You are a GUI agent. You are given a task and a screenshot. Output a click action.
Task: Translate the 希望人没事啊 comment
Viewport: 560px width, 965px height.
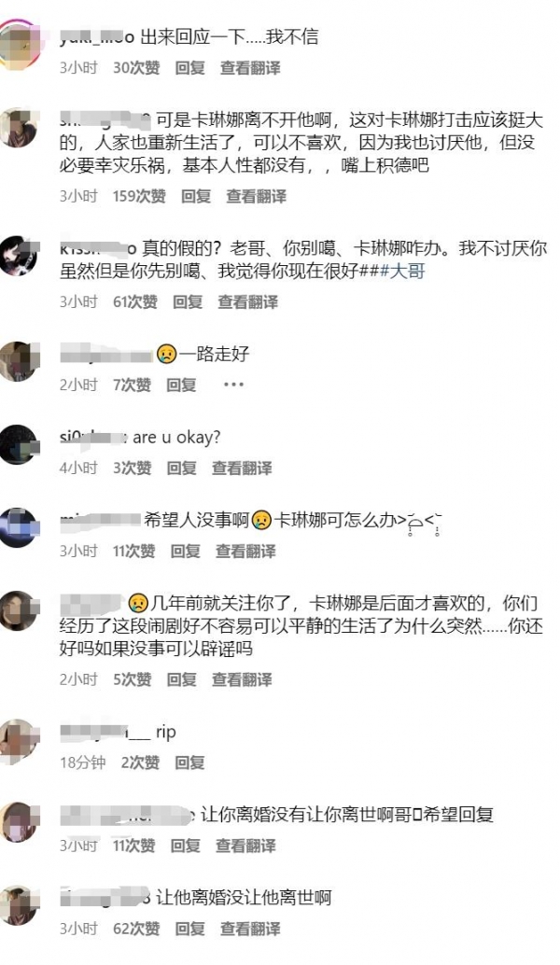(x=245, y=552)
